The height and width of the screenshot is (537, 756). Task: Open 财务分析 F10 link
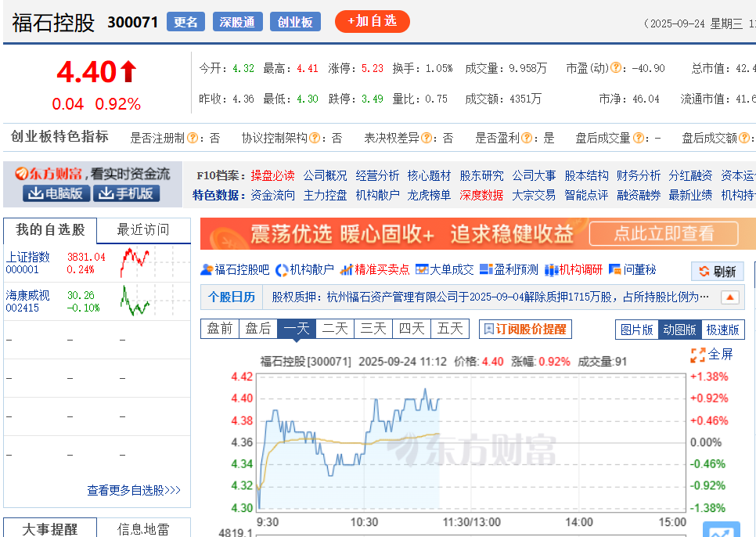639,175
